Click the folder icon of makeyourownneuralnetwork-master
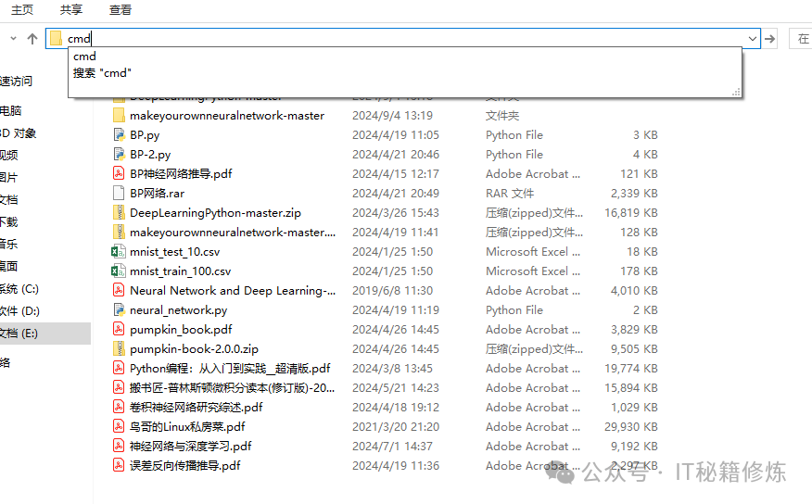 pyautogui.click(x=119, y=116)
